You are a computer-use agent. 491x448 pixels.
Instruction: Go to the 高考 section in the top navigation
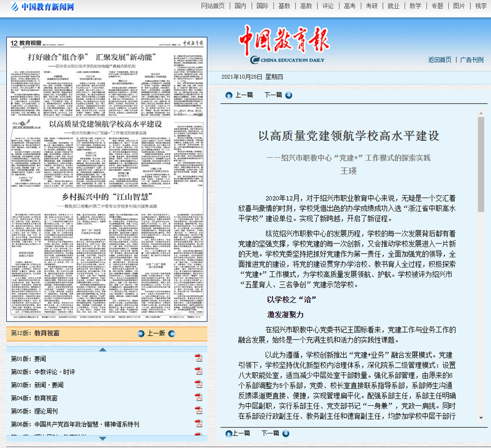point(350,6)
